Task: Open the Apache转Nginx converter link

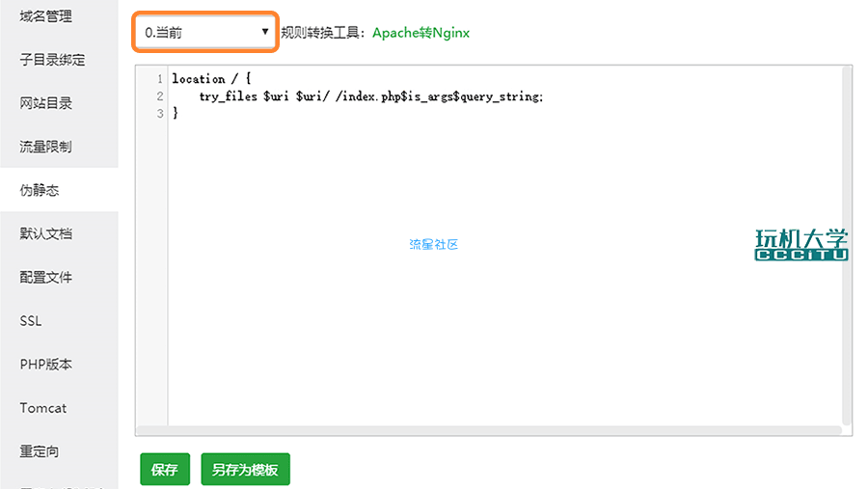Action: tap(420, 33)
